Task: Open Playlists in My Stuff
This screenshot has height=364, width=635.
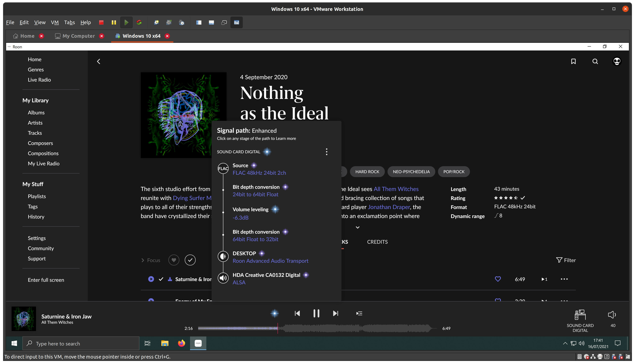Action: (37, 196)
